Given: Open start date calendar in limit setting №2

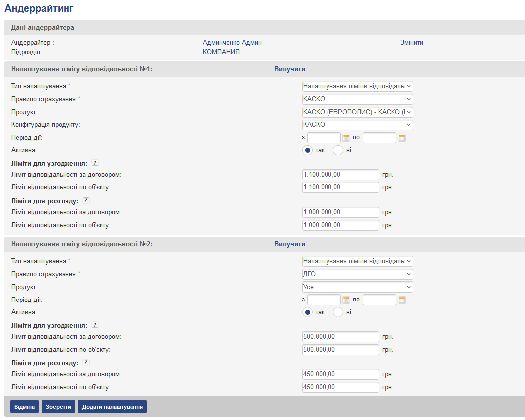Looking at the screenshot, I should 347,300.
